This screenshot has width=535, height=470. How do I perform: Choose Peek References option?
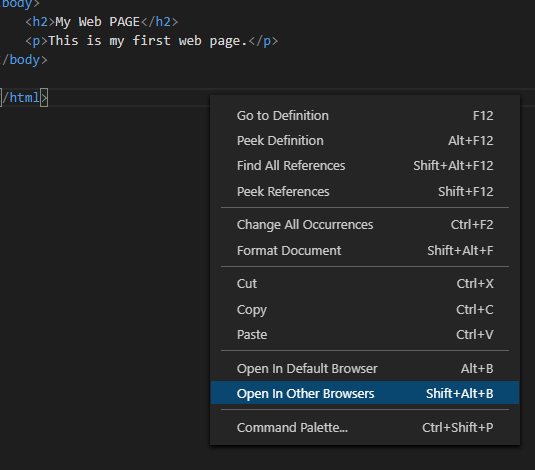pos(365,191)
